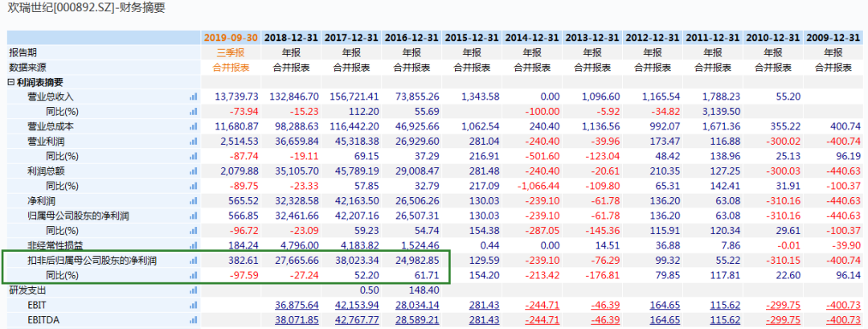Select the 2018-12-31 column header
This screenshot has width=868, height=329.
click(x=291, y=37)
